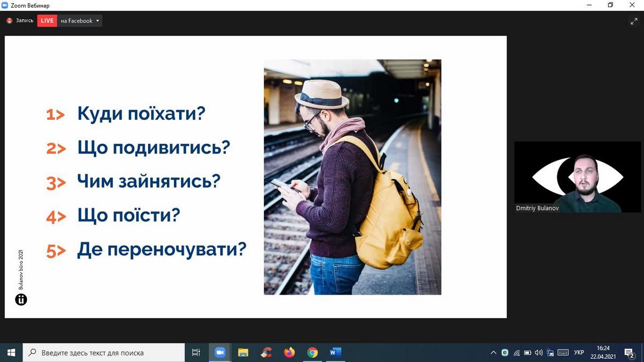The image size is (644, 362).
Task: Open File Explorer from the taskbar
Action: point(243,352)
